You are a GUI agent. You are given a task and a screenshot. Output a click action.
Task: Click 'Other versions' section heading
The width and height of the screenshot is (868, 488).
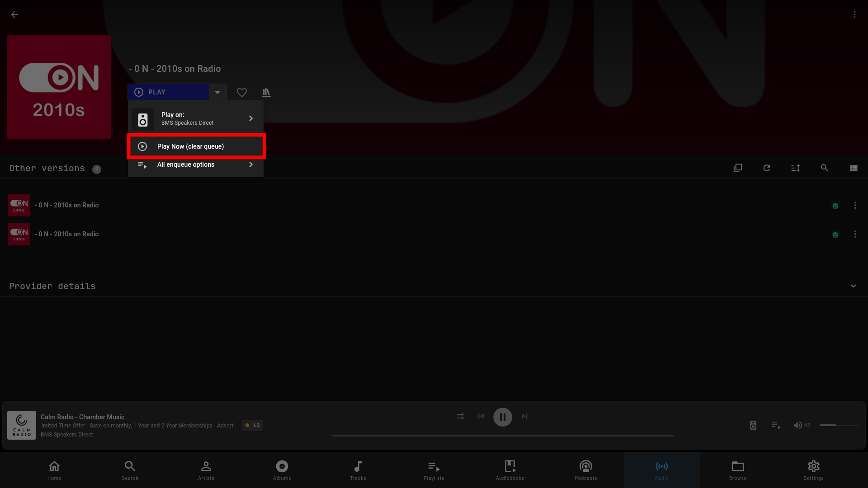tap(47, 168)
